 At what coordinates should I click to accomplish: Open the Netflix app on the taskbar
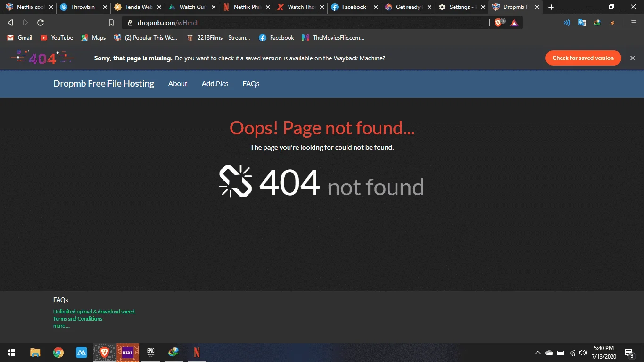(197, 353)
